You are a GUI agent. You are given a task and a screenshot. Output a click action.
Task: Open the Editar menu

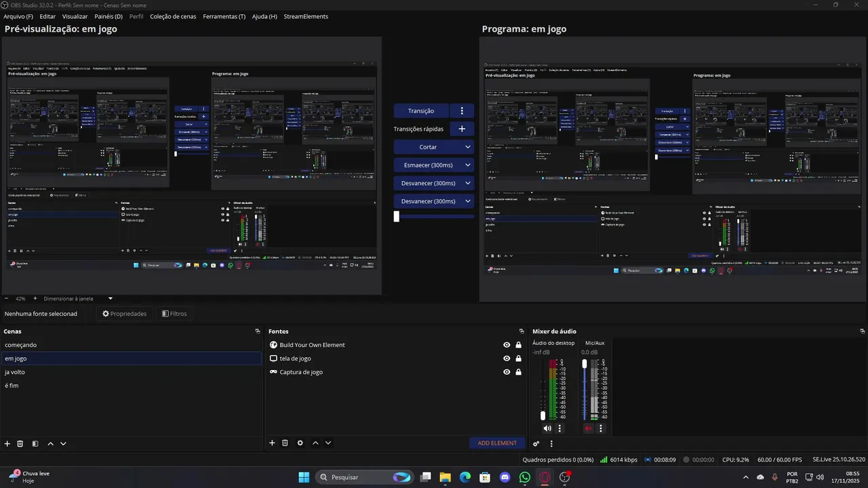tap(47, 16)
